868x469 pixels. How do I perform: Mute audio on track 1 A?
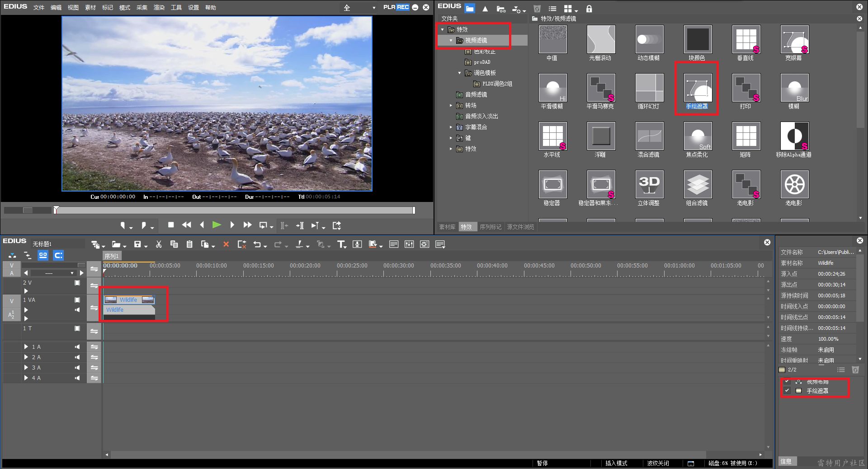77,347
